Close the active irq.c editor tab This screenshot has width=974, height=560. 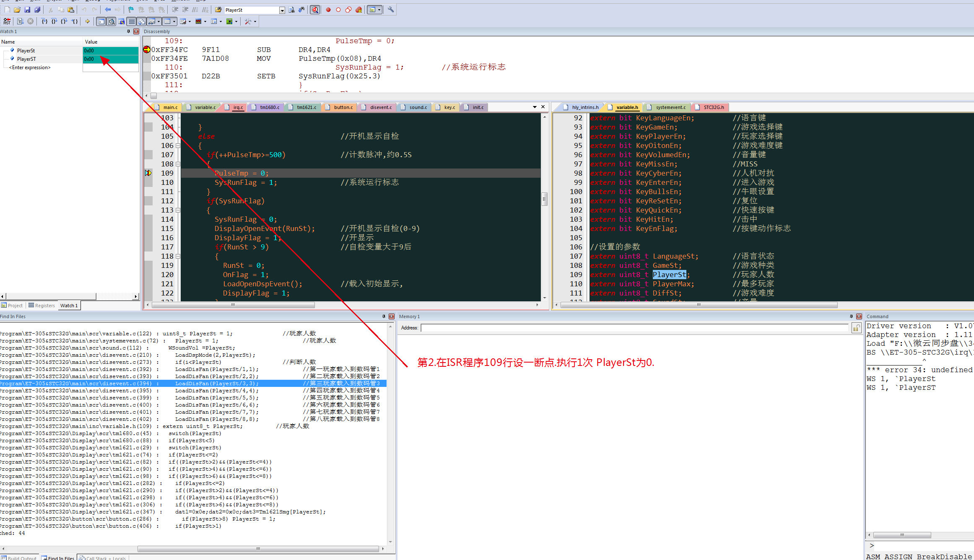543,107
